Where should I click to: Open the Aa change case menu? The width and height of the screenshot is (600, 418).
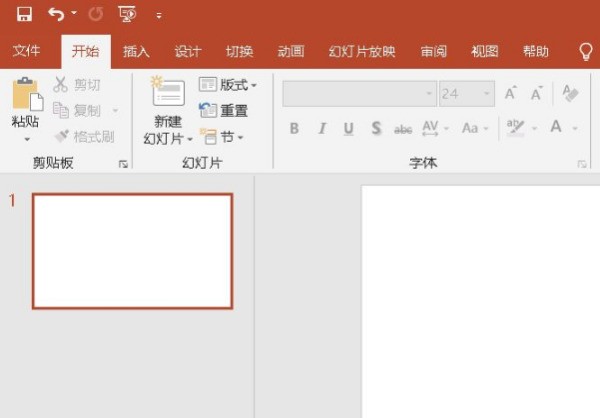tap(475, 128)
